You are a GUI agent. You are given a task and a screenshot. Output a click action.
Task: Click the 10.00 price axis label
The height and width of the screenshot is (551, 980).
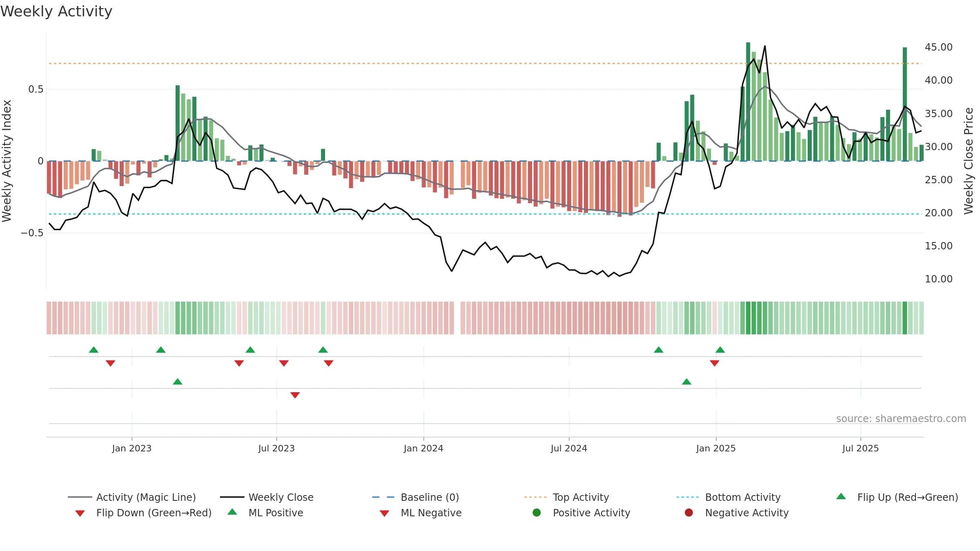point(939,279)
